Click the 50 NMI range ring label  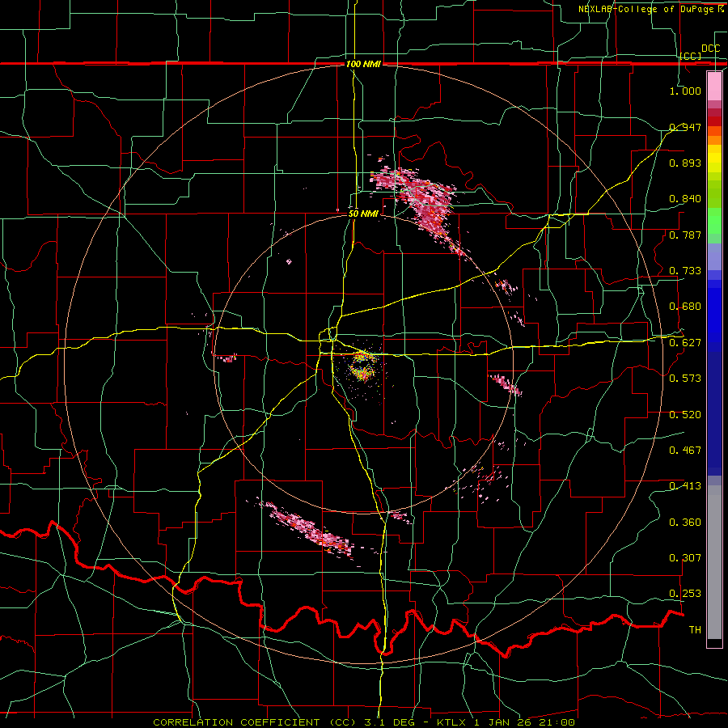point(363,214)
